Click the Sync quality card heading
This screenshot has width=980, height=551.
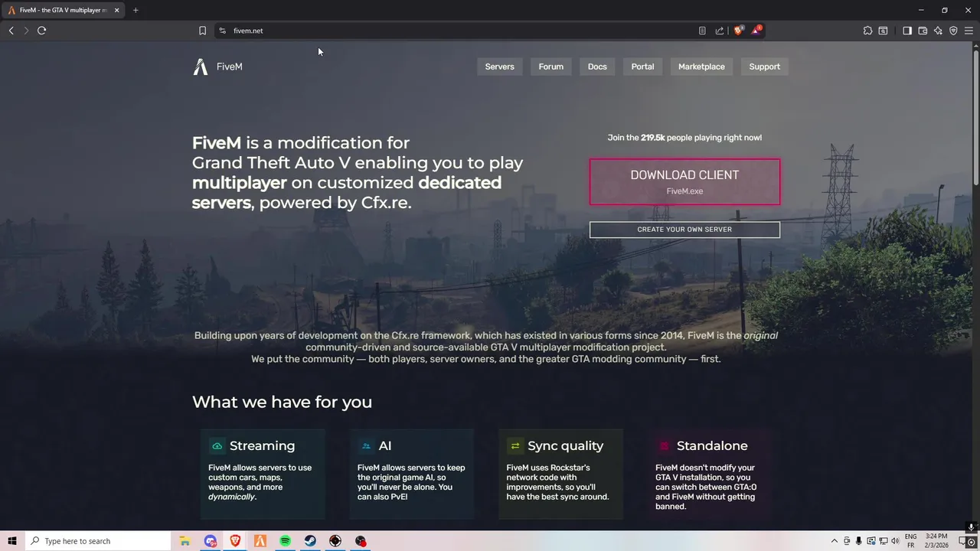pyautogui.click(x=565, y=445)
